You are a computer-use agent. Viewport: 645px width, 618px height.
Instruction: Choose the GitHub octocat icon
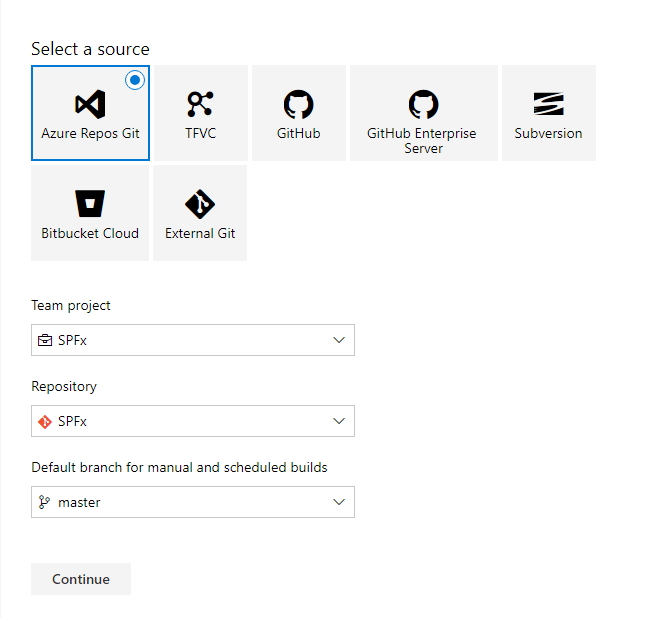click(x=298, y=104)
